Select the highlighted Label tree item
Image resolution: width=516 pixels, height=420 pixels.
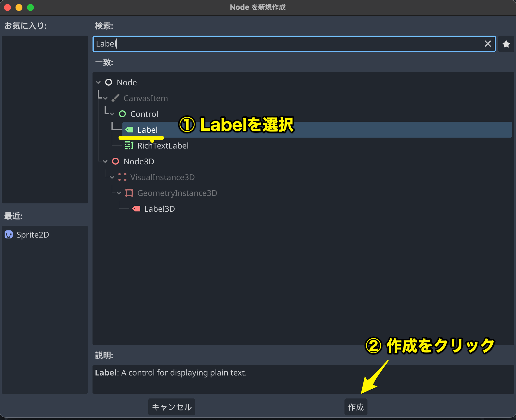[148, 130]
